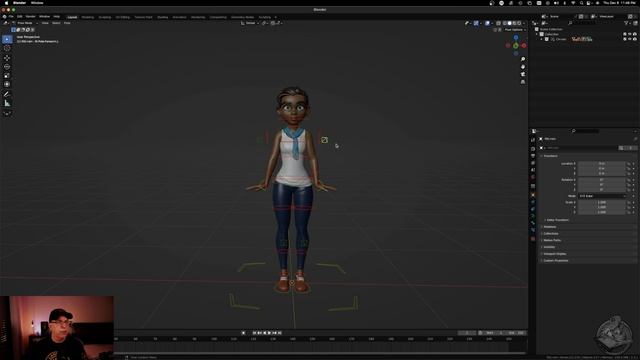Viewport: 640px width, 360px height.
Task: Open the Scene properties tab
Action: pos(533,170)
